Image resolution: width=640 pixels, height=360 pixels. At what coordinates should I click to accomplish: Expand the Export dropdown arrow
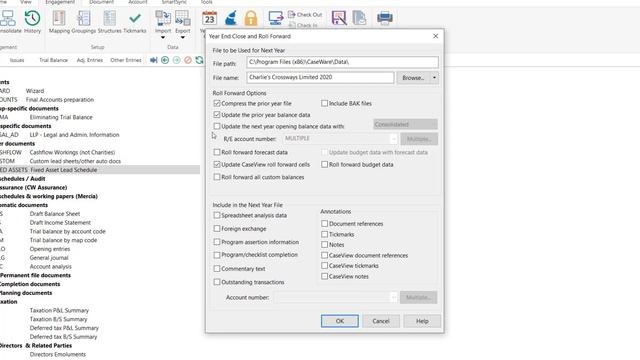click(x=182, y=38)
